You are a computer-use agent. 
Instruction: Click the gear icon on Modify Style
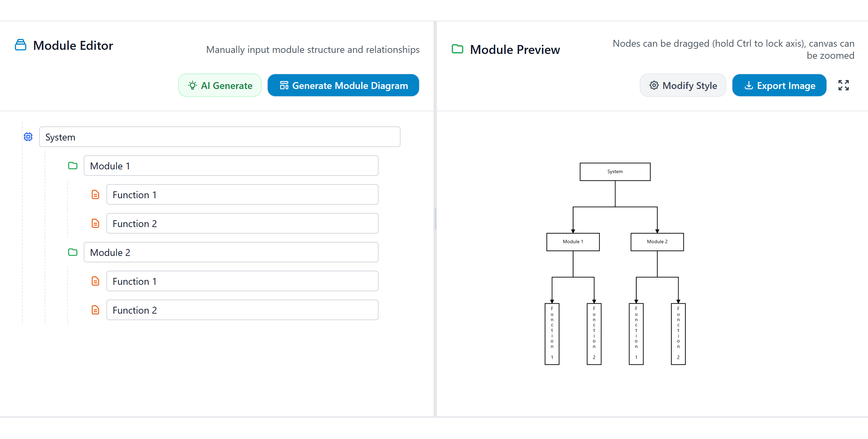654,85
